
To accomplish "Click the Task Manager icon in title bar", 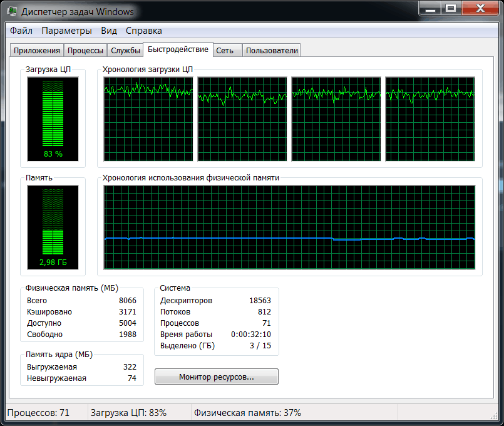I will (11, 11).
